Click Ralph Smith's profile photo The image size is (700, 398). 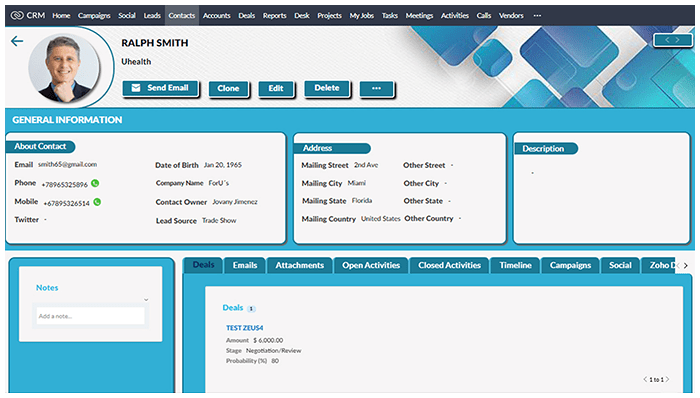(x=64, y=67)
